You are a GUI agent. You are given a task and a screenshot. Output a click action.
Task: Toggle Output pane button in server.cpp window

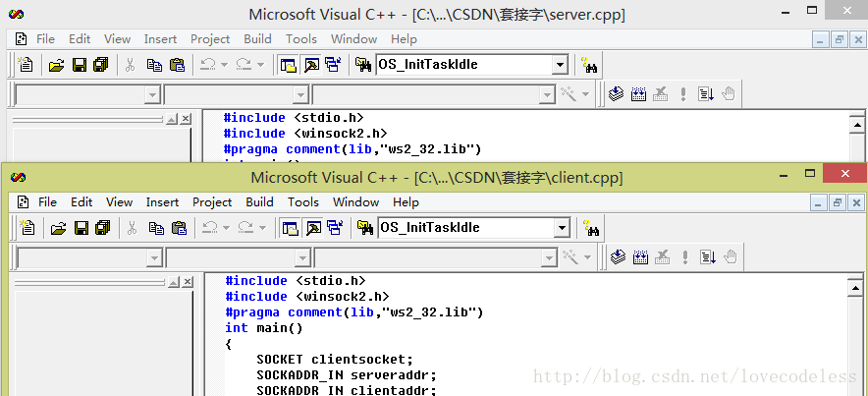coord(311,65)
